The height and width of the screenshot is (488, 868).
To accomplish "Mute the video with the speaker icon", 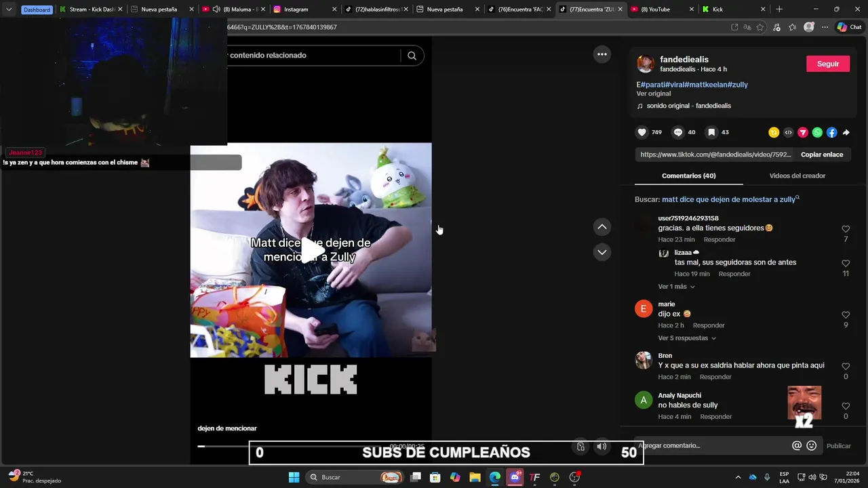I will 601,446.
